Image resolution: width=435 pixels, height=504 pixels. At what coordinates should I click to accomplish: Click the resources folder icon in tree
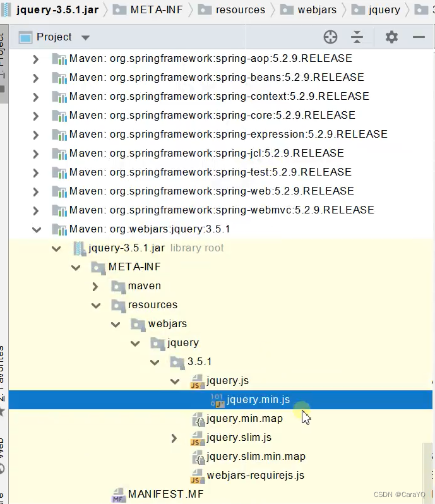pos(118,305)
